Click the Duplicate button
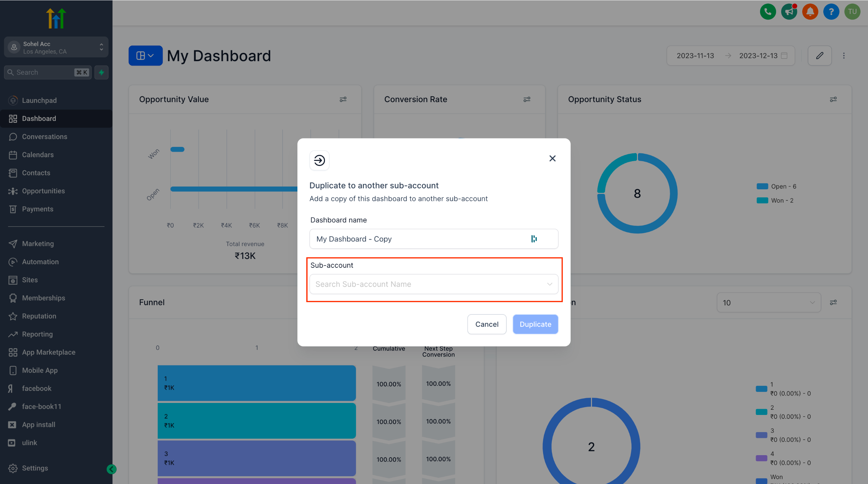 point(535,324)
